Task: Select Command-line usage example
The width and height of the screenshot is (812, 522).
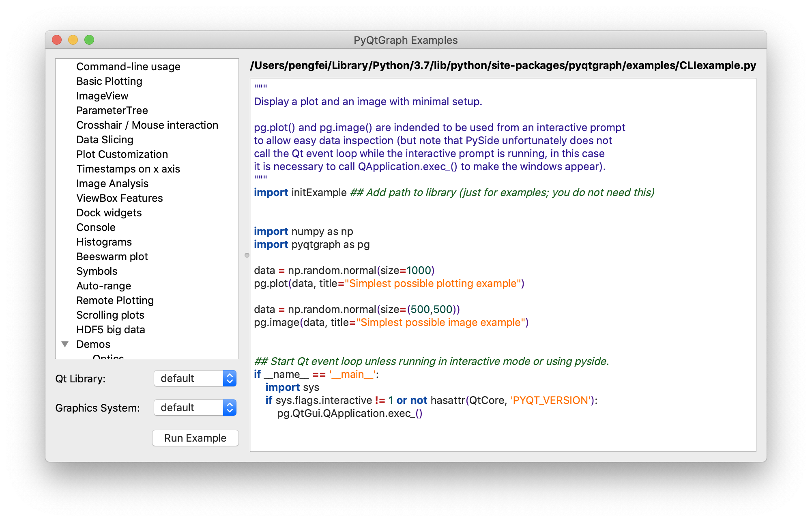Action: tap(128, 67)
